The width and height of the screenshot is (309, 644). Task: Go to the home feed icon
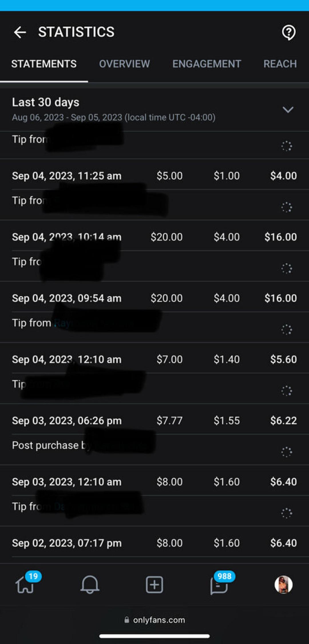[25, 584]
